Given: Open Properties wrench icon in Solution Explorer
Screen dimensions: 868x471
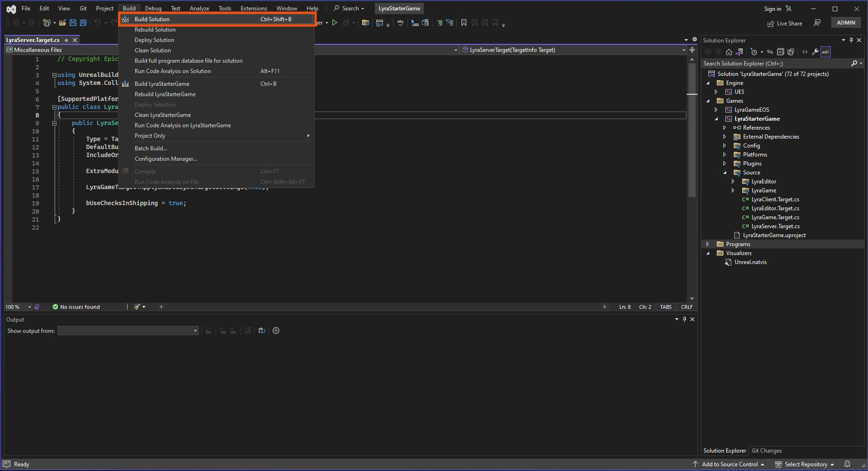Looking at the screenshot, I should pos(815,52).
